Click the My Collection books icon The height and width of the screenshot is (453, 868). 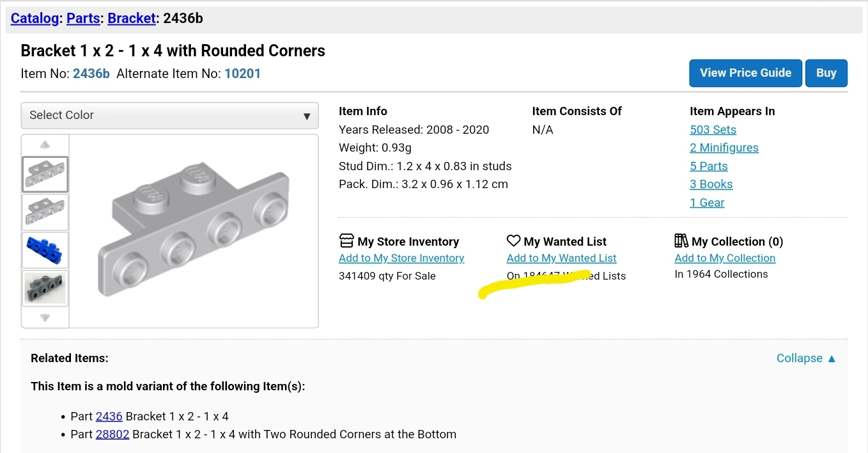[681, 241]
